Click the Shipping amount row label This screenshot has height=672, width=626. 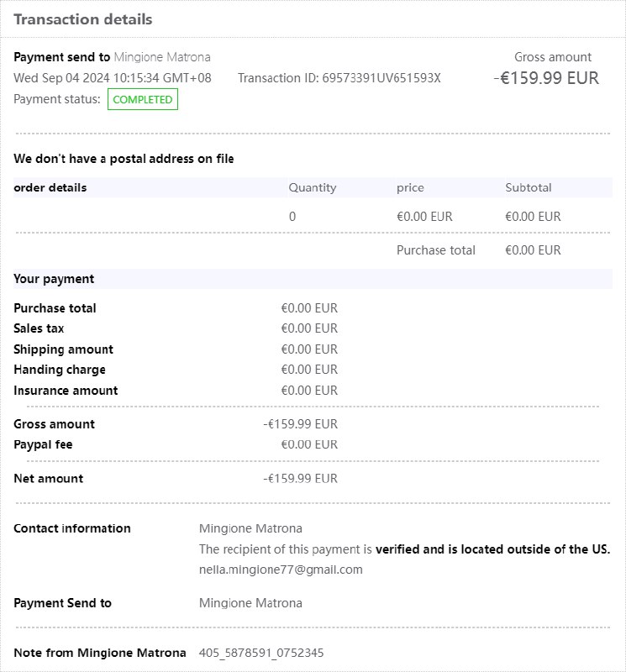63,349
